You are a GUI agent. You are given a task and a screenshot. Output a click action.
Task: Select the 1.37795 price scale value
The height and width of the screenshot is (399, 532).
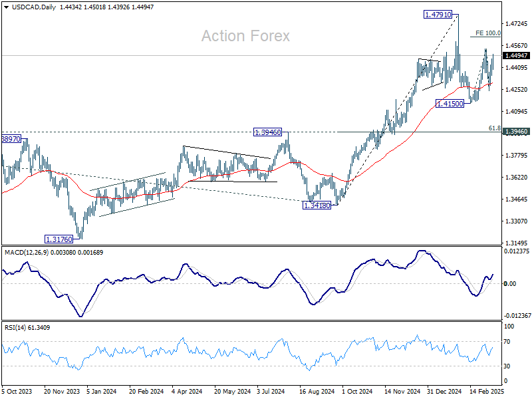point(517,156)
